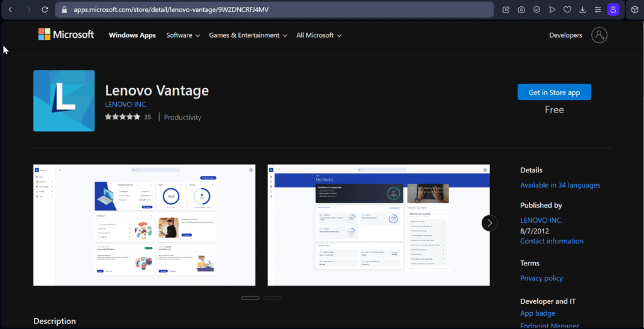Reload the current page
The image size is (644, 329).
tap(45, 9)
